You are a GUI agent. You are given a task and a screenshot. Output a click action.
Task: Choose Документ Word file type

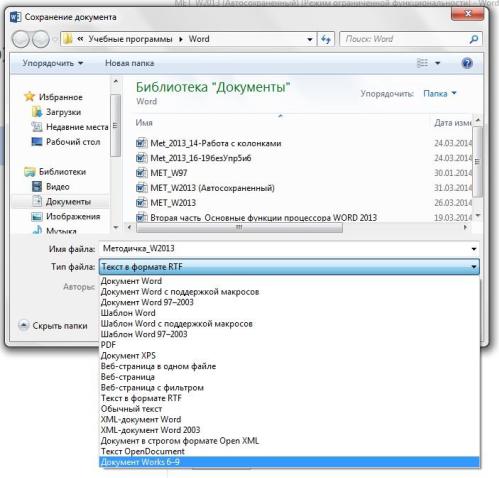point(289,281)
